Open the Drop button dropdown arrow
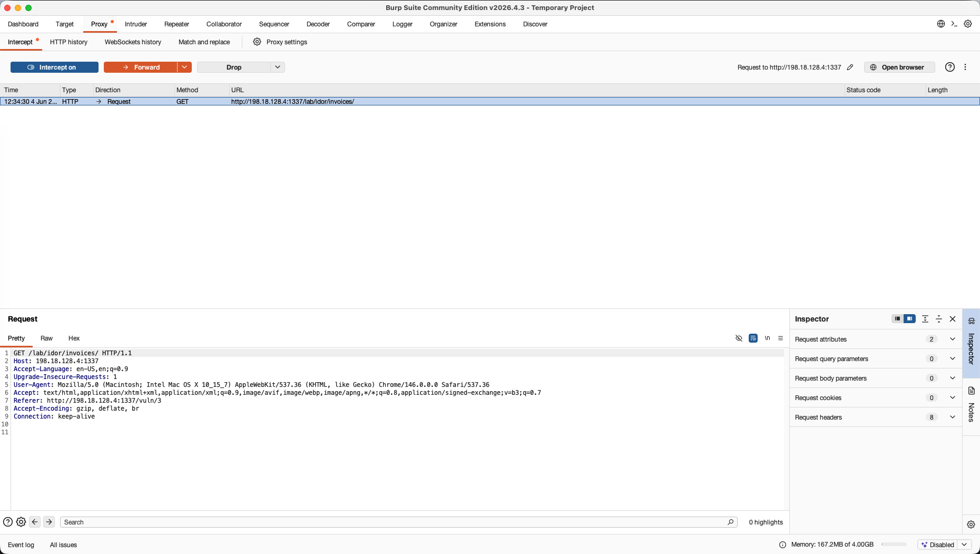 [278, 67]
